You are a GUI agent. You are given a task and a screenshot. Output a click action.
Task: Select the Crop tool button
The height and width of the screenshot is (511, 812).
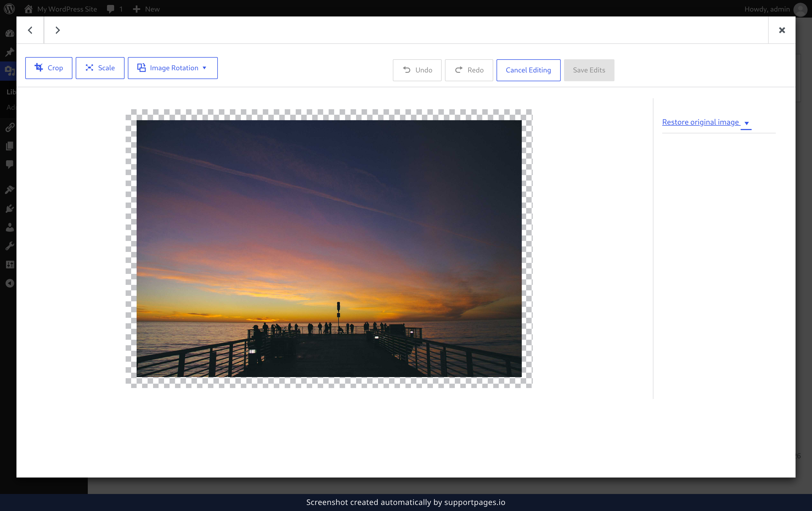point(49,68)
